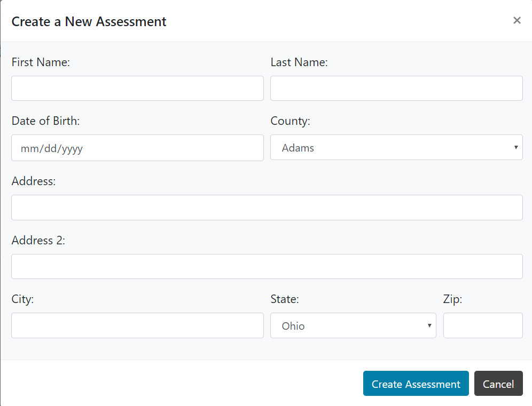Image resolution: width=532 pixels, height=406 pixels.
Task: Select the Date of Birth mm/dd/yyyy field
Action: pos(137,148)
